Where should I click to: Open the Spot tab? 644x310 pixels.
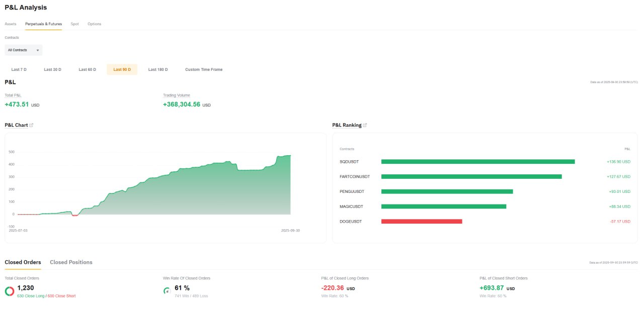tap(74, 24)
